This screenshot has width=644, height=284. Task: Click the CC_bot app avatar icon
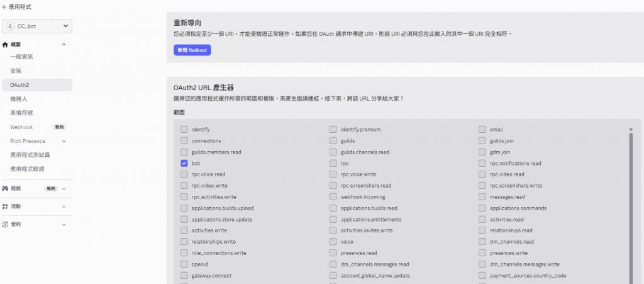pos(11,26)
